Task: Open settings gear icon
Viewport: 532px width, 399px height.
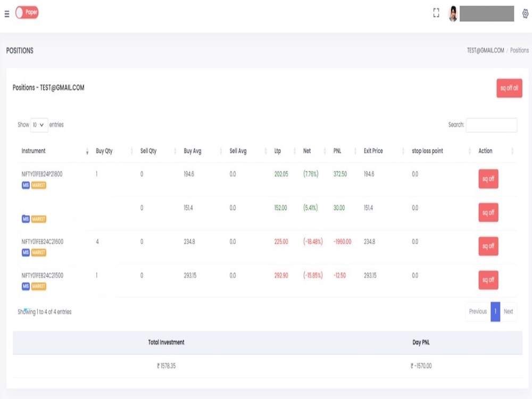Action: 525,14
